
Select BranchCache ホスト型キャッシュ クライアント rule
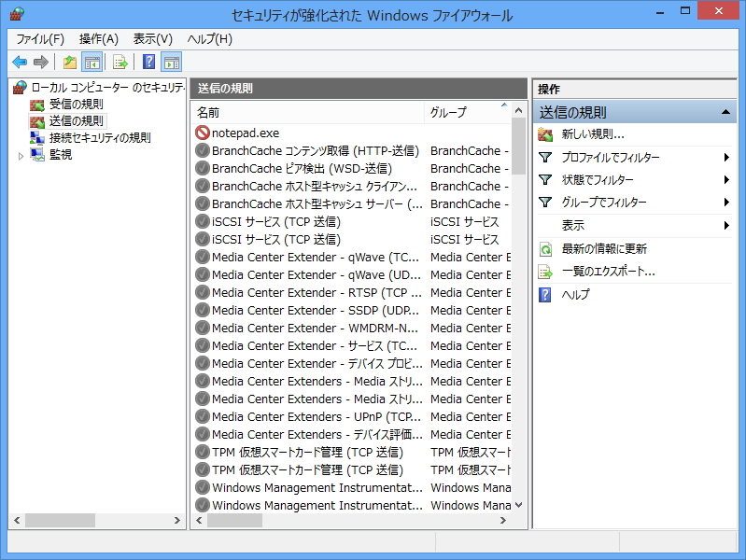tap(315, 186)
